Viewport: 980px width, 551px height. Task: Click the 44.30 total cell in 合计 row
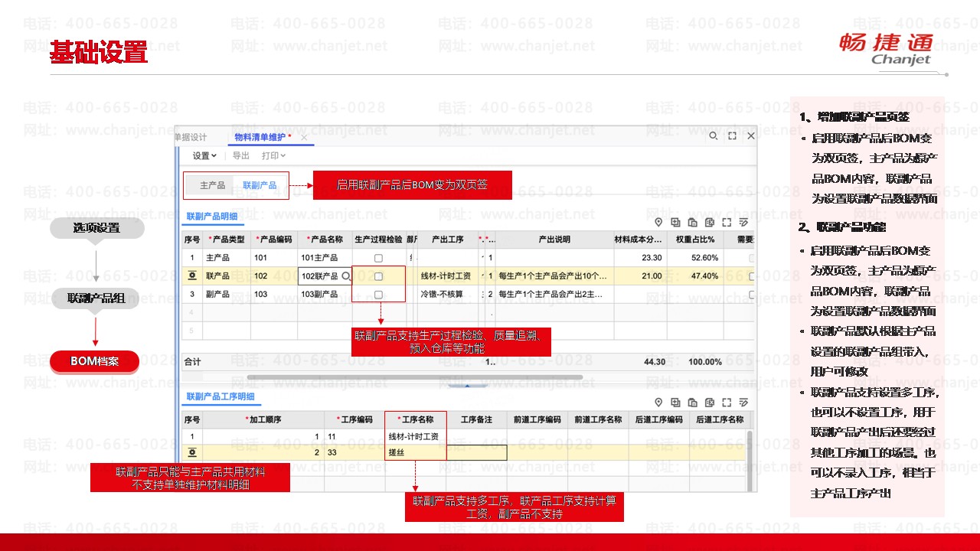point(654,361)
